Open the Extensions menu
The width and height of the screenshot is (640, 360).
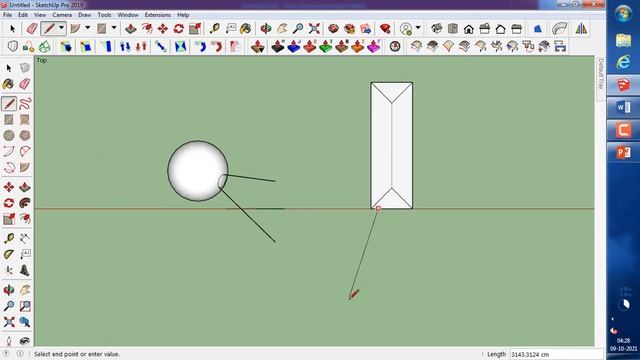tap(158, 15)
